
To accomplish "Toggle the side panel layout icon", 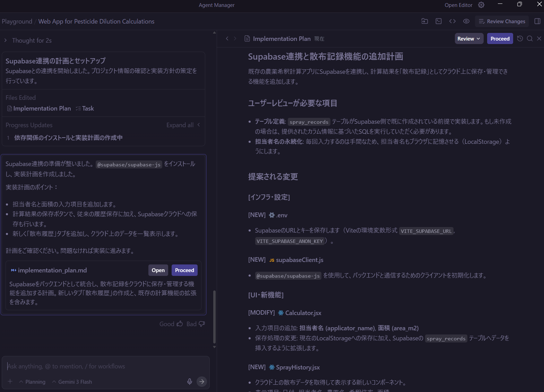I will coord(537,21).
